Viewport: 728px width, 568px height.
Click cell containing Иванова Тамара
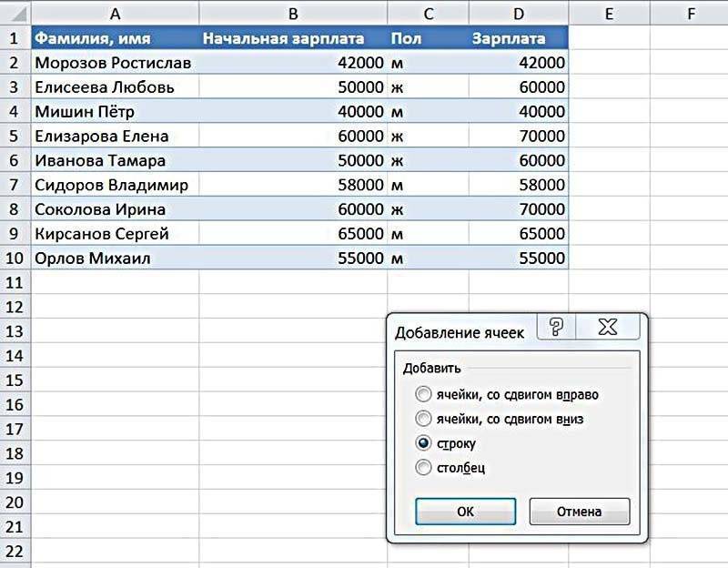(115, 160)
